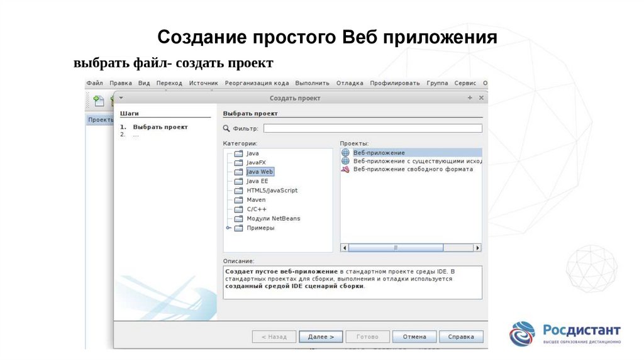Expand the Примеры tree node
The height and width of the screenshot is (361, 644).
pos(229,228)
